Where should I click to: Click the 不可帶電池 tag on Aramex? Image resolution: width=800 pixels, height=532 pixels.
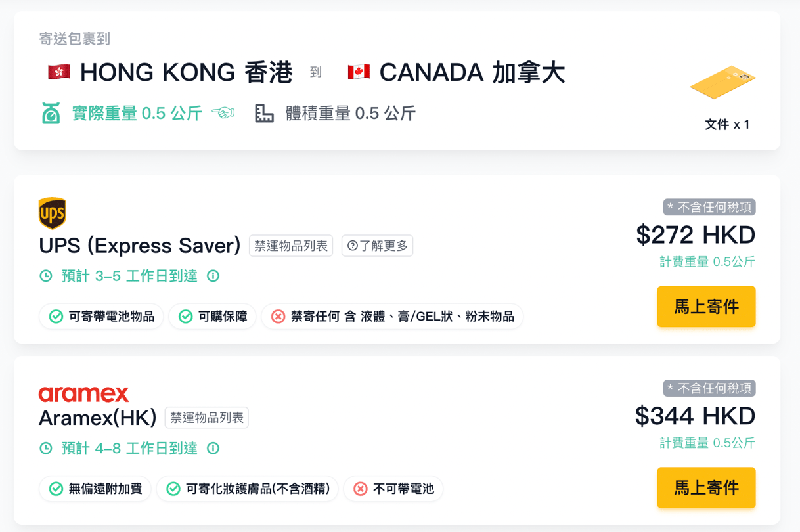(x=393, y=489)
